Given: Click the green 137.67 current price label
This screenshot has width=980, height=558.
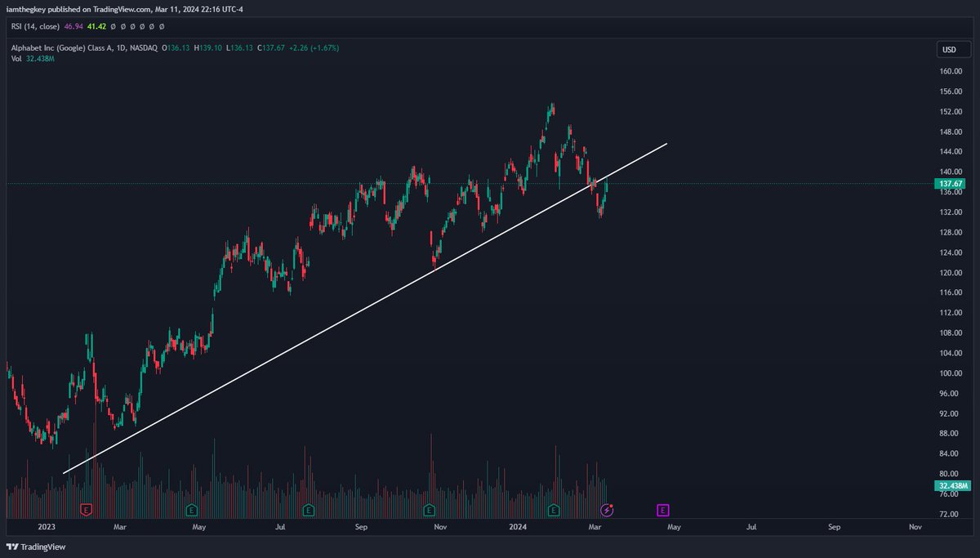Looking at the screenshot, I should 951,184.
